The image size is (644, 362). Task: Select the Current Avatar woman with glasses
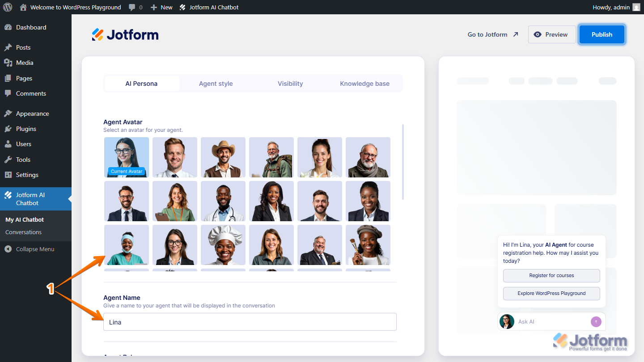pos(127,157)
